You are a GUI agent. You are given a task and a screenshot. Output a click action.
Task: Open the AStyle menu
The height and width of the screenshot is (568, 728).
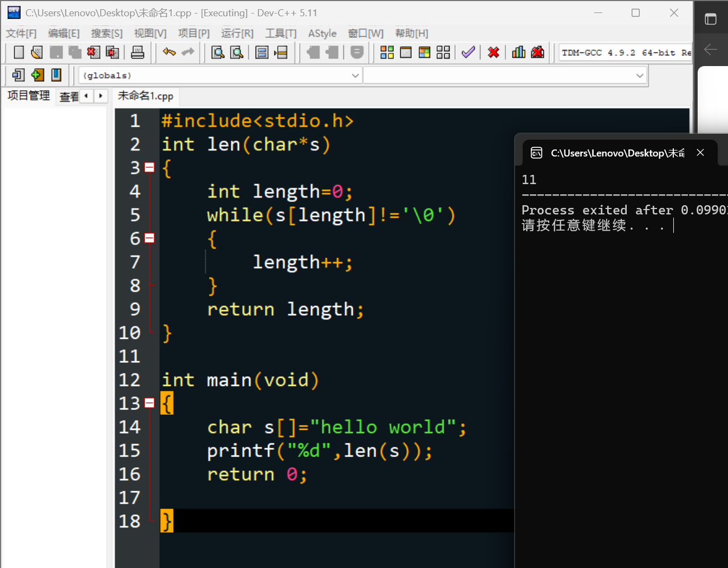tap(322, 34)
